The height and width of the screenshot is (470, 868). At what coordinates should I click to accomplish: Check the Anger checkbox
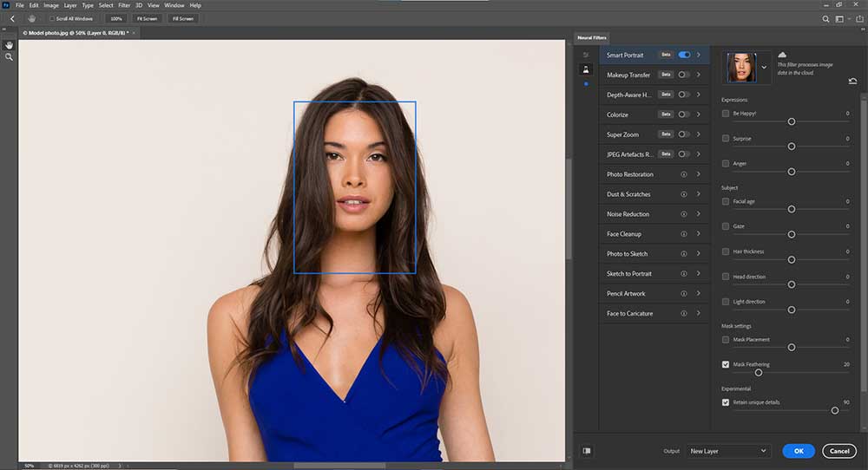point(725,164)
